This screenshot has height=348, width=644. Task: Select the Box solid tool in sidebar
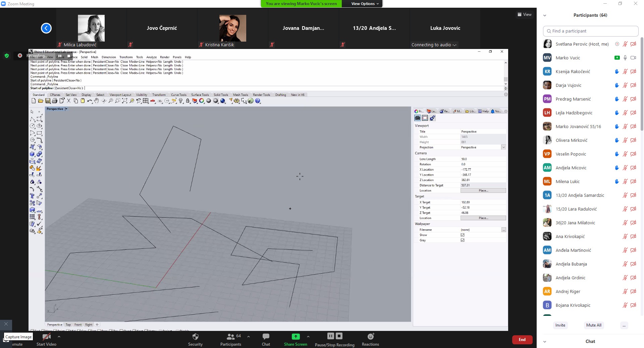(32, 154)
